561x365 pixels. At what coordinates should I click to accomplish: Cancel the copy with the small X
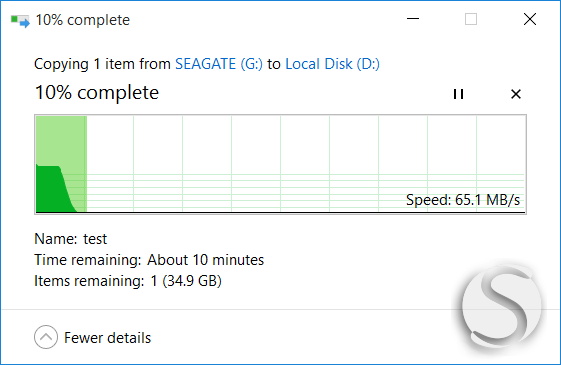pos(516,94)
